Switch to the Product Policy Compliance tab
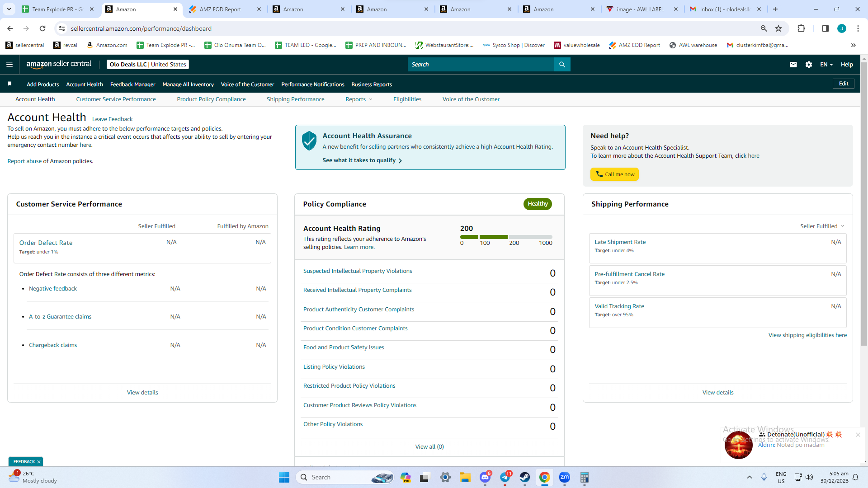Image resolution: width=868 pixels, height=488 pixels. point(211,99)
